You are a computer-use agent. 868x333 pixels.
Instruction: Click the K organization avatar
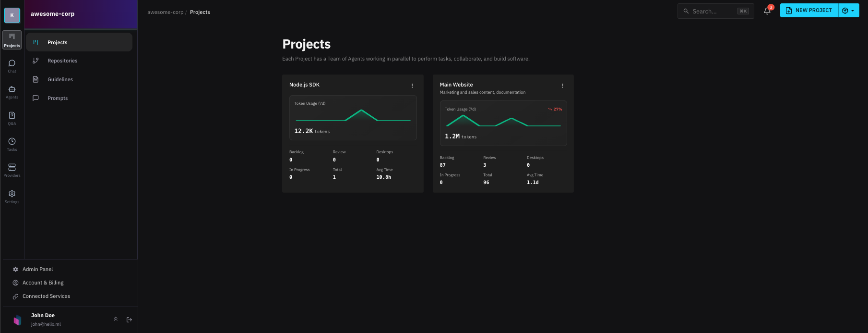(12, 15)
